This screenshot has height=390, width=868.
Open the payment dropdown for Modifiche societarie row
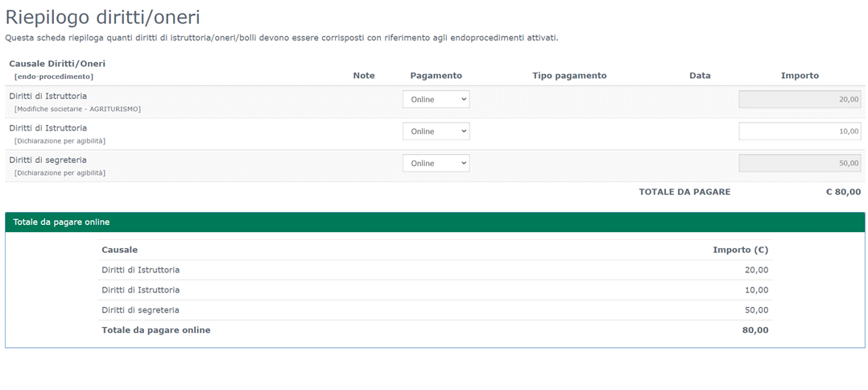pyautogui.click(x=436, y=100)
